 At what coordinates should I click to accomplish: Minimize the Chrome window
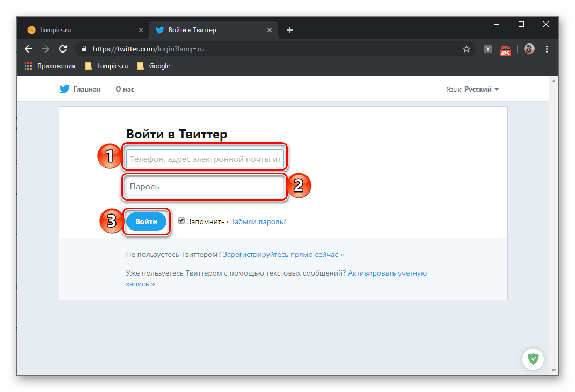pyautogui.click(x=497, y=24)
